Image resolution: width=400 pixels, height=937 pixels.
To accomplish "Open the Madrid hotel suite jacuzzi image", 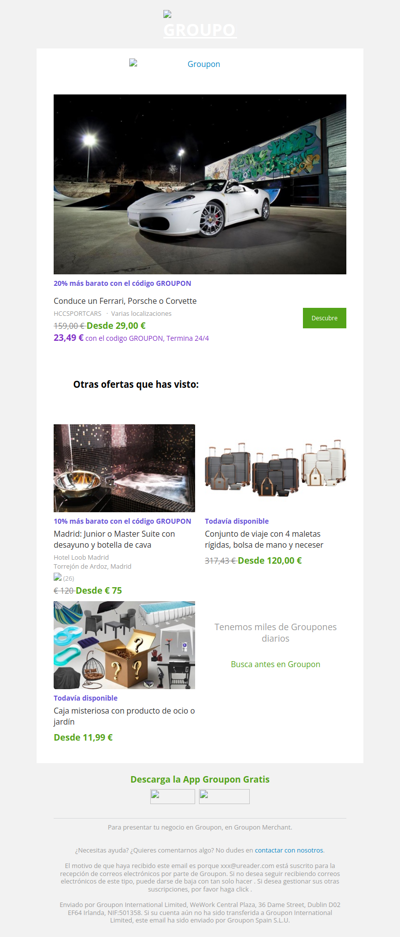I will click(x=124, y=468).
